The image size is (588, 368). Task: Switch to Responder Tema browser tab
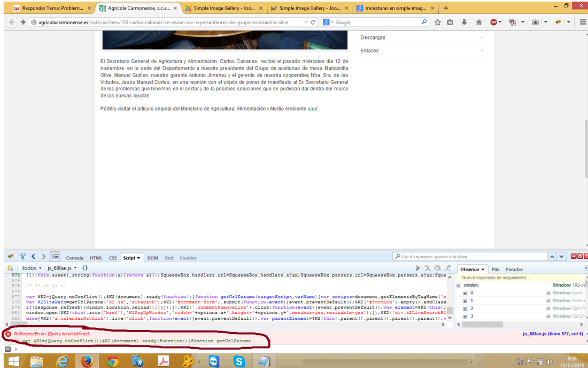point(52,8)
